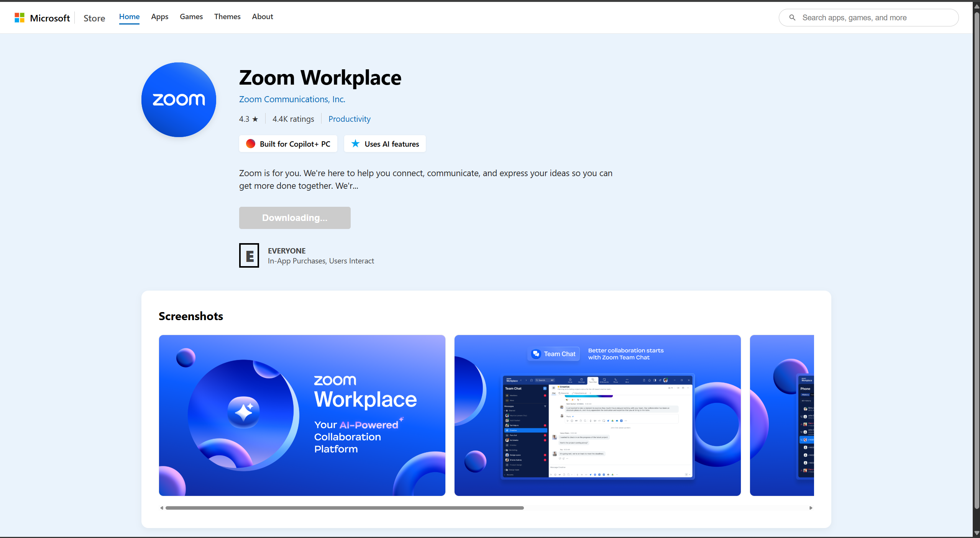This screenshot has width=980, height=538.
Task: Click the 4.4K ratings count
Action: pos(293,119)
